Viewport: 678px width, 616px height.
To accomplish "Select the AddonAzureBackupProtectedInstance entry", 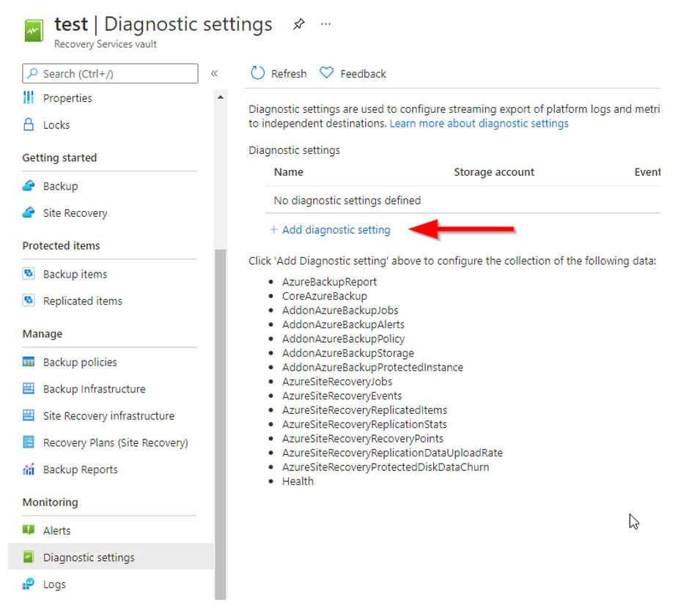I will pos(373,368).
